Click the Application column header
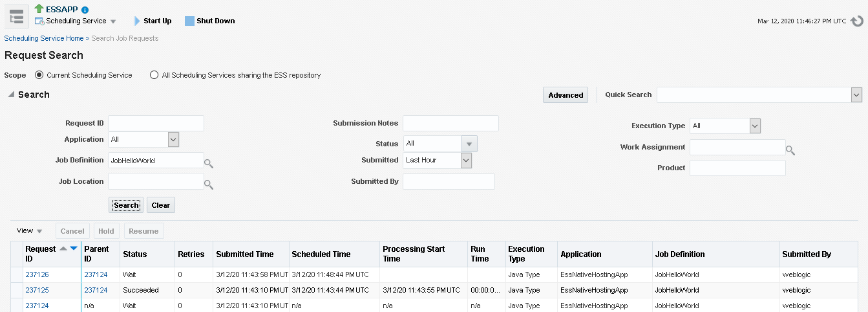This screenshot has height=312, width=868. click(x=604, y=254)
